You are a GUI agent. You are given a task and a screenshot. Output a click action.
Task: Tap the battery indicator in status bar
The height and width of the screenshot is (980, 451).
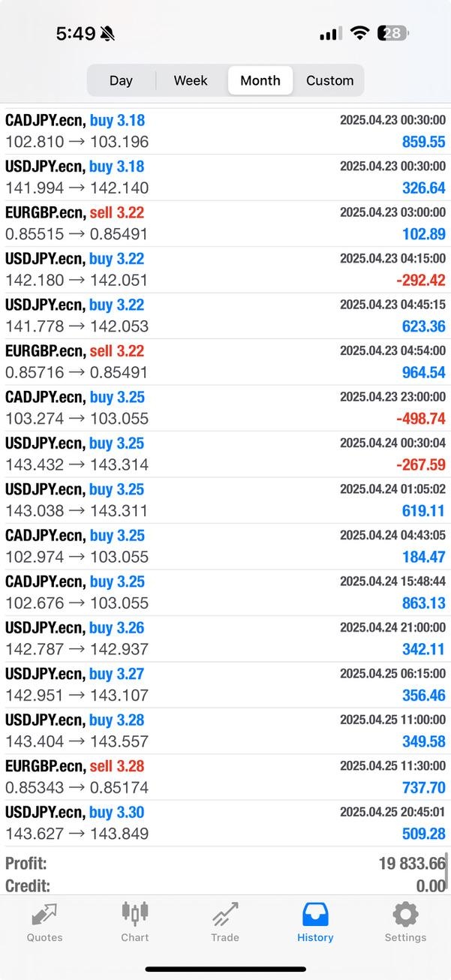(x=392, y=33)
